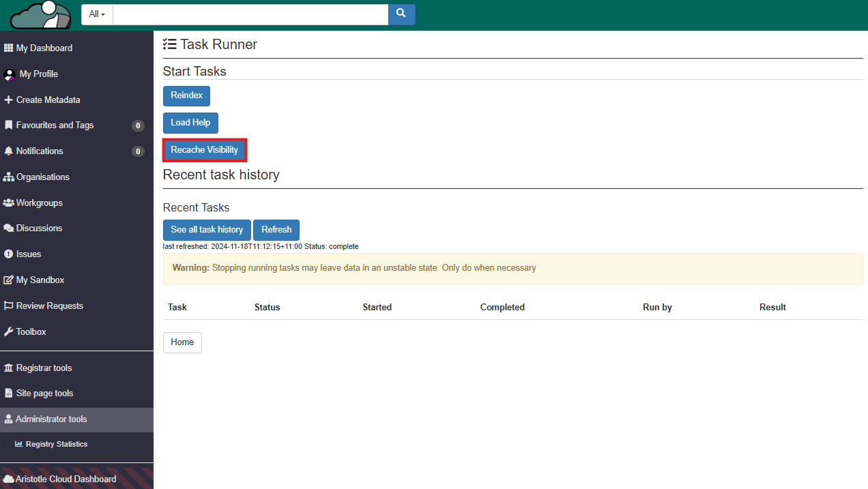Expand the Registrar tools section
Image resolution: width=868 pixels, height=489 pixels.
pos(44,368)
